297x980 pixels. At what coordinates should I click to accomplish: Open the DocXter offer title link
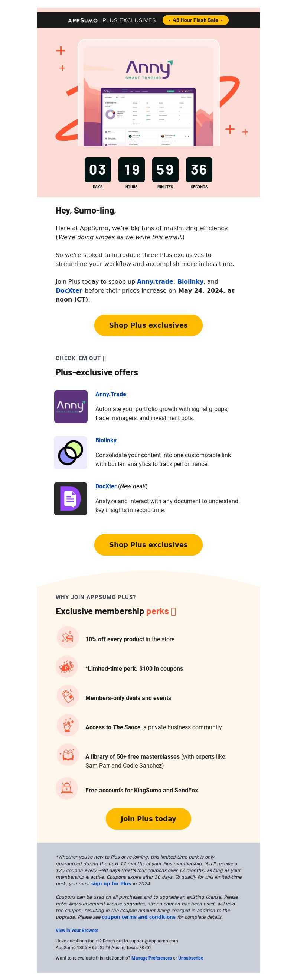coord(106,486)
